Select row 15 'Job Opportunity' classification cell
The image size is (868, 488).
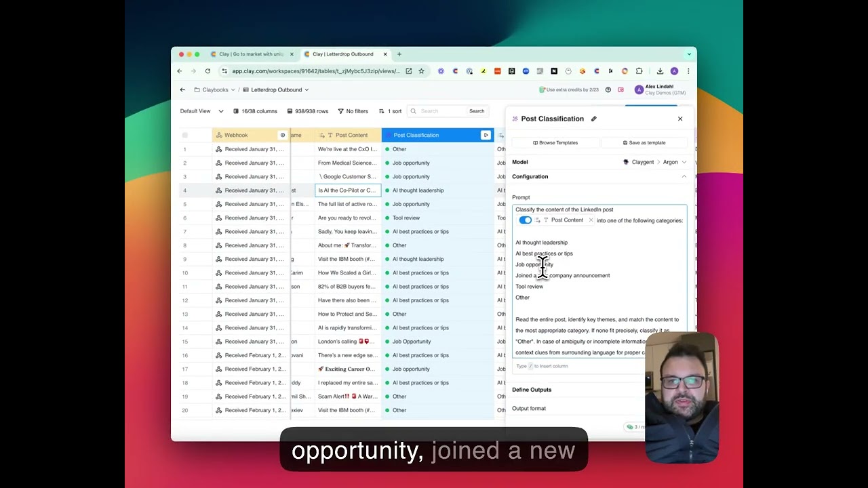[x=438, y=342]
